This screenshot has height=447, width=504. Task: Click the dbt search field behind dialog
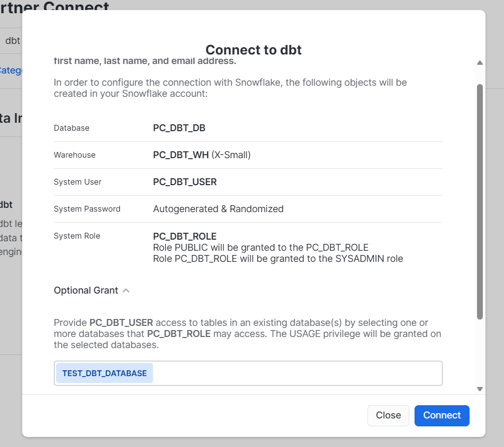point(11,41)
